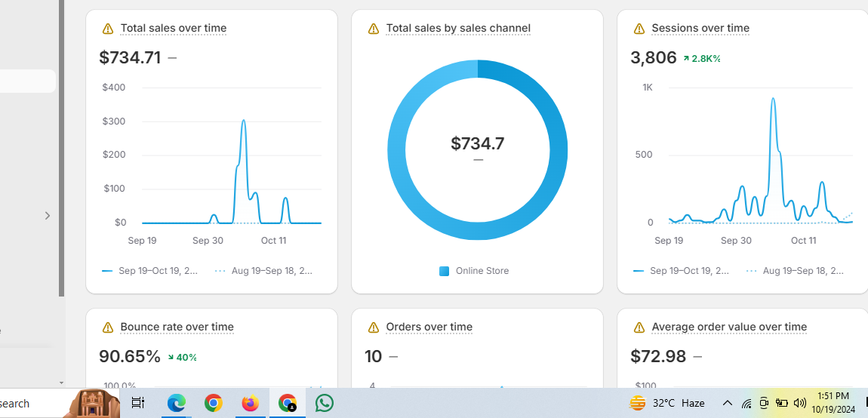
Task: Open Microsoft Edge from the taskbar
Action: pos(177,403)
